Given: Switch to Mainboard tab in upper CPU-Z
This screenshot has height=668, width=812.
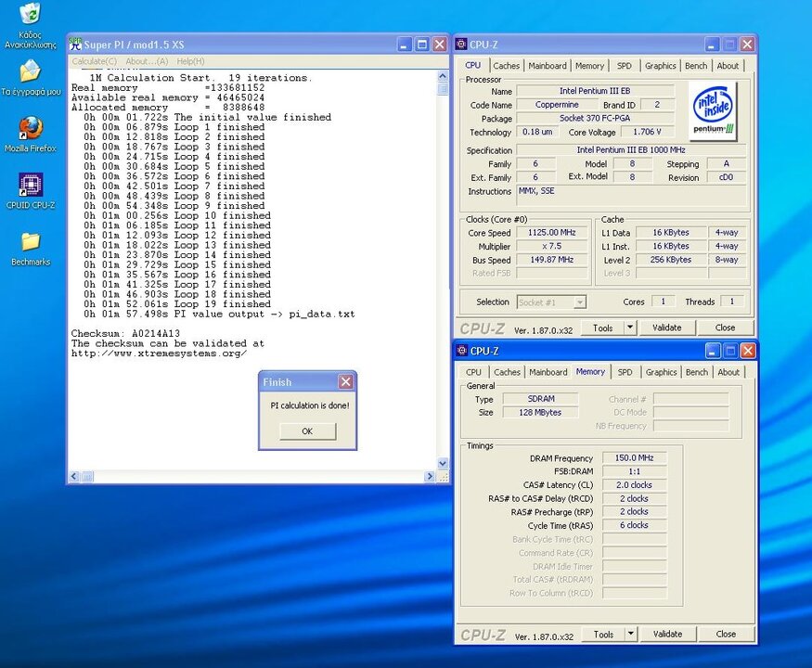Looking at the screenshot, I should 548,66.
